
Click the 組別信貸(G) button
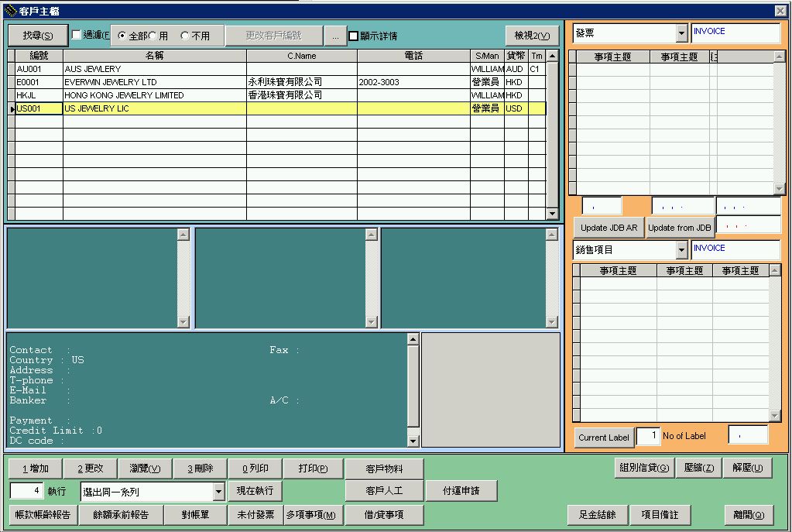coord(644,468)
